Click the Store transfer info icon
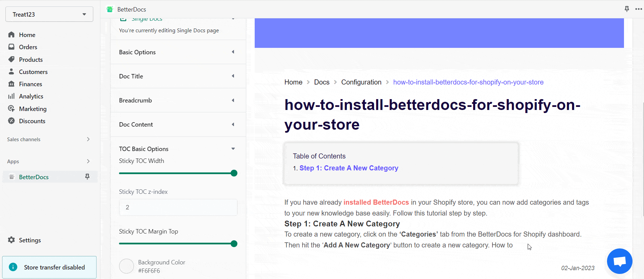The image size is (644, 279). 13,267
